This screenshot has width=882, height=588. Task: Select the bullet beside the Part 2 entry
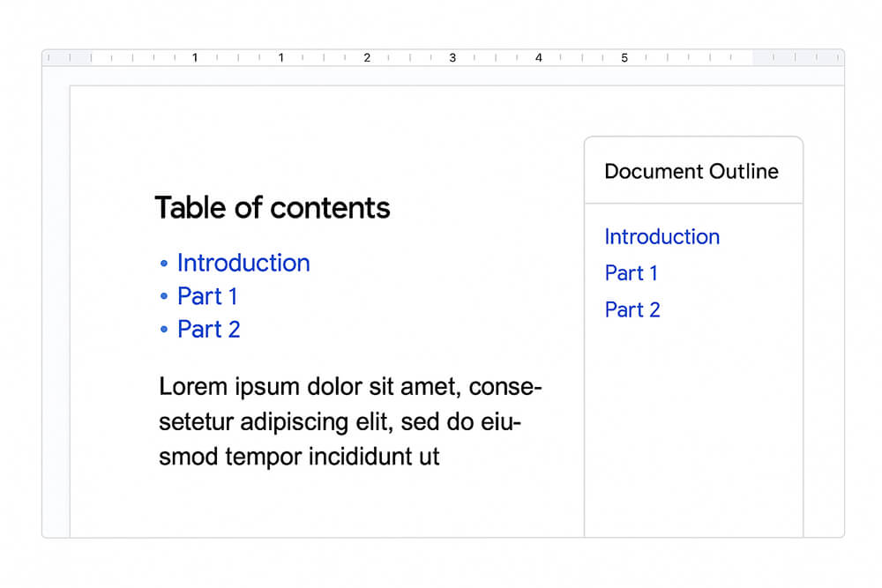[x=164, y=330]
